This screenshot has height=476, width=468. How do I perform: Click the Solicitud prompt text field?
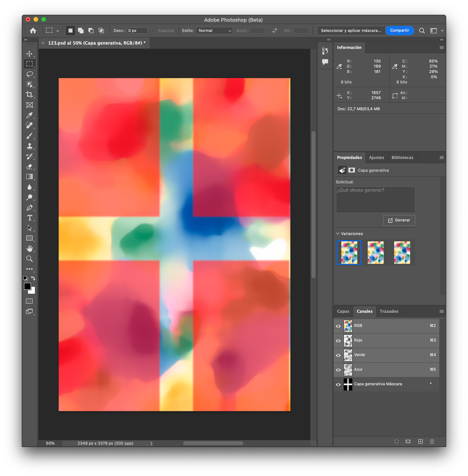pyautogui.click(x=376, y=200)
